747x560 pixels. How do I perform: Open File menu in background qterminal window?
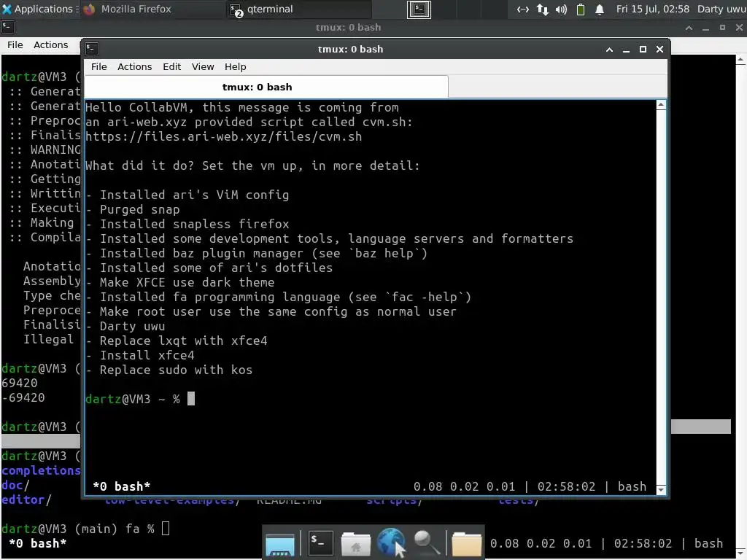[x=15, y=44]
